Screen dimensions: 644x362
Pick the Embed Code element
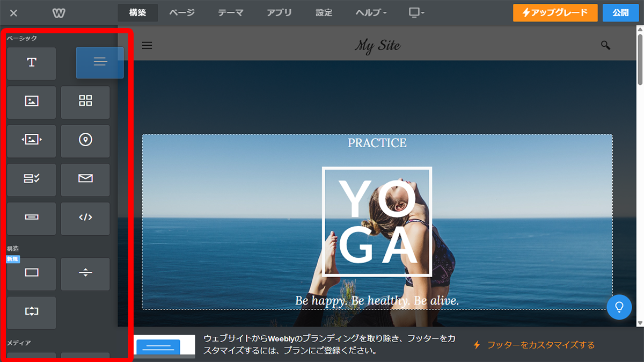point(85,218)
